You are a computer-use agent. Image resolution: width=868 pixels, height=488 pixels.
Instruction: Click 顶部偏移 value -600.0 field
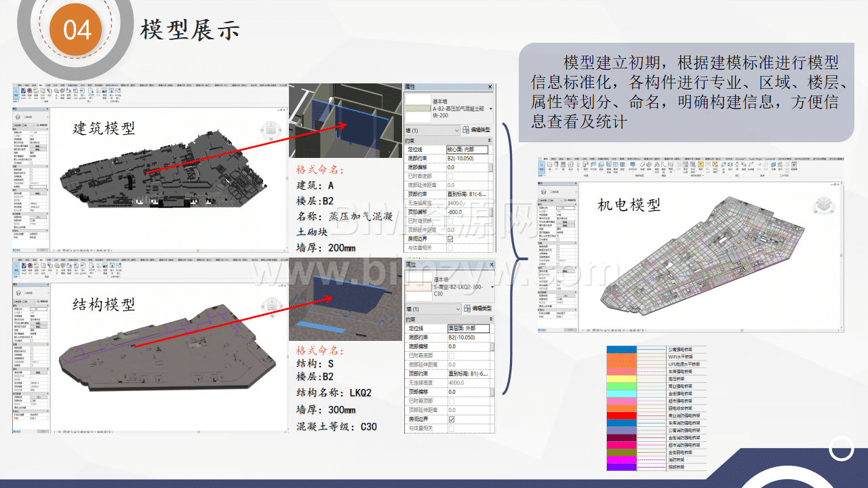(x=467, y=211)
